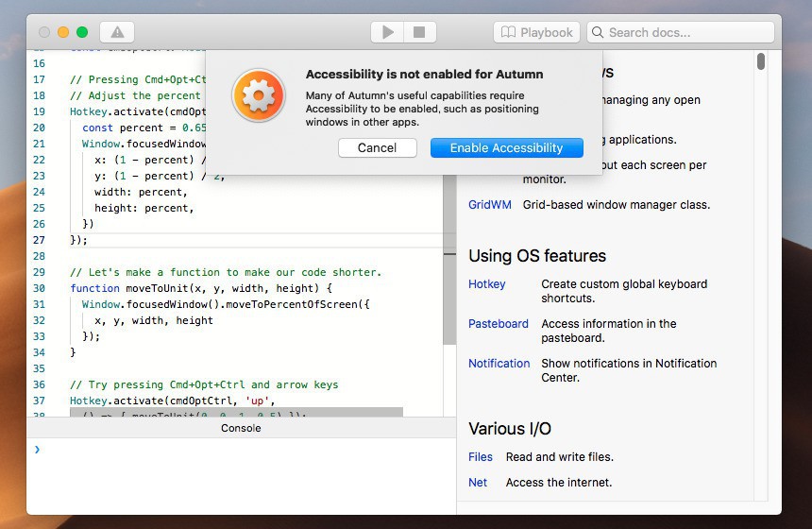The image size is (812, 529).
Task: Click the warning triangle toolbar button
Action: (x=117, y=32)
